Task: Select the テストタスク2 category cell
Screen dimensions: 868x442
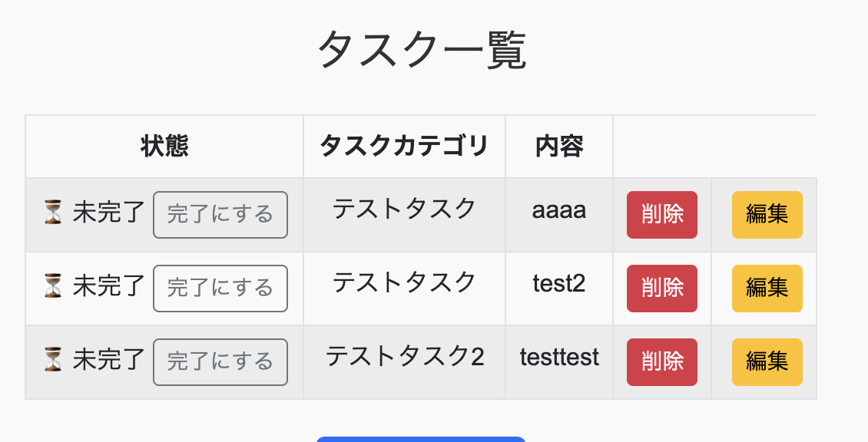Action: pyautogui.click(x=405, y=361)
